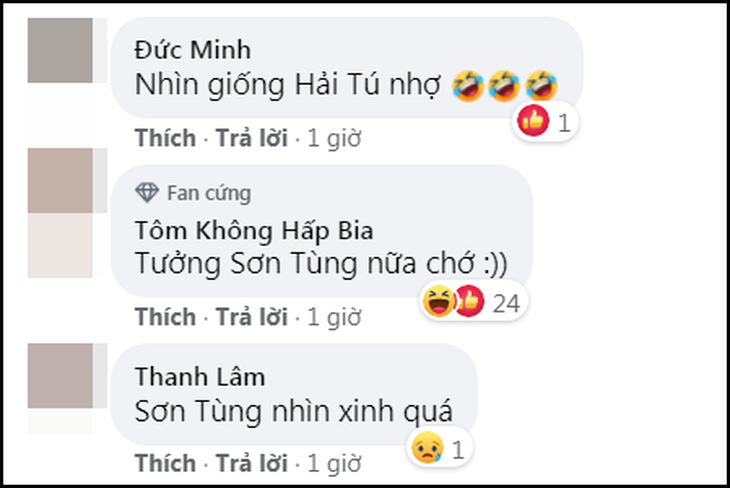Viewport: 730px width, 488px height.
Task: Click the sad crying reaction on Thanh Lâm's comment
Action: (x=427, y=447)
